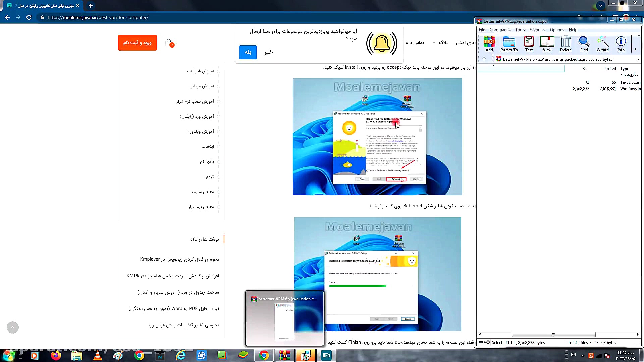Open the Windows Start button
The height and width of the screenshot is (362, 644).
pos(9,356)
